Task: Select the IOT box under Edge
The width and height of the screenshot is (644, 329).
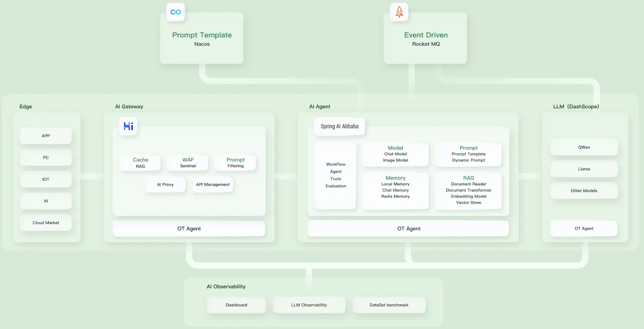Action: [46, 179]
